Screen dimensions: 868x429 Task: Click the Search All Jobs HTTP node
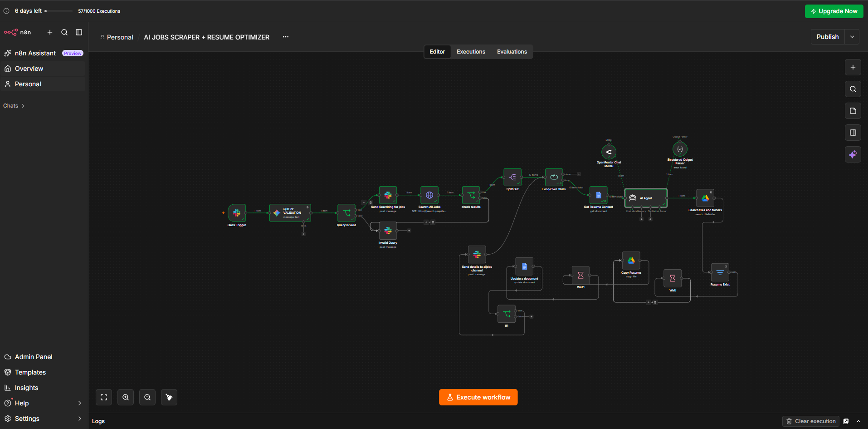(429, 195)
